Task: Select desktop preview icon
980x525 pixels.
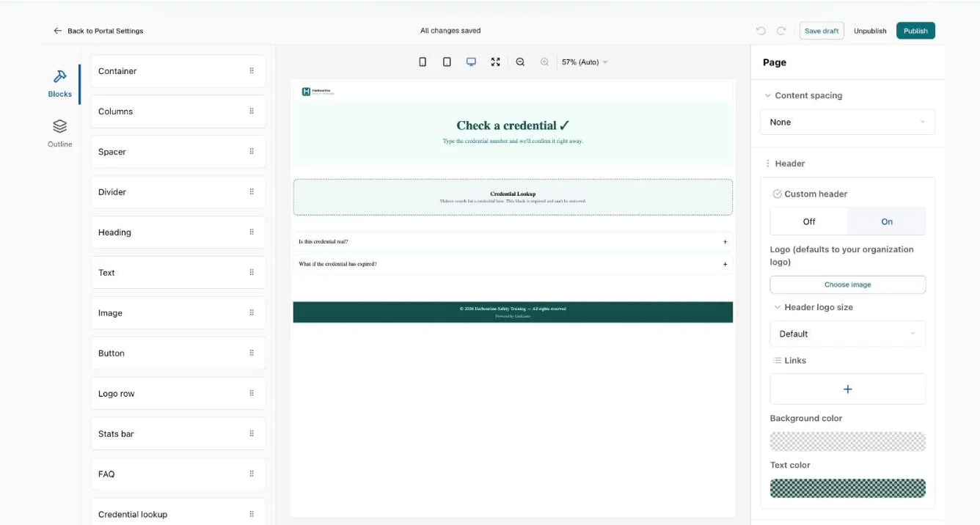Action: pyautogui.click(x=471, y=62)
